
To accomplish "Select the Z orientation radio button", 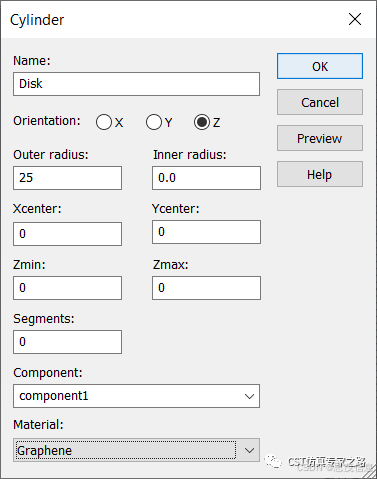I will pos(202,122).
